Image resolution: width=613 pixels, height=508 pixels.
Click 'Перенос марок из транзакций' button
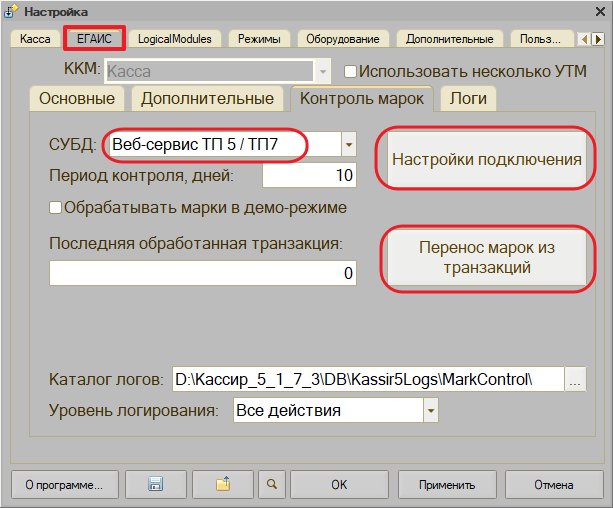[x=487, y=258]
